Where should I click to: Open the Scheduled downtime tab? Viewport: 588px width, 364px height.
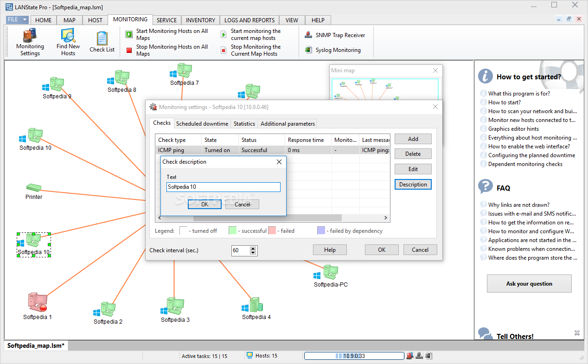coord(202,124)
